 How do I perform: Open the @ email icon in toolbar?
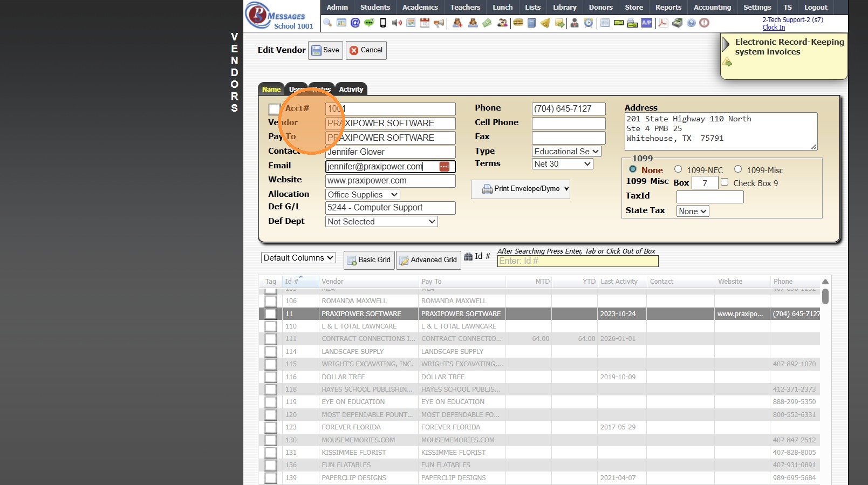click(x=355, y=23)
